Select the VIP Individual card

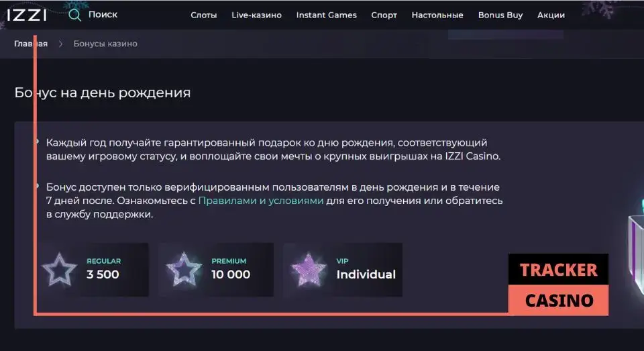pos(343,270)
